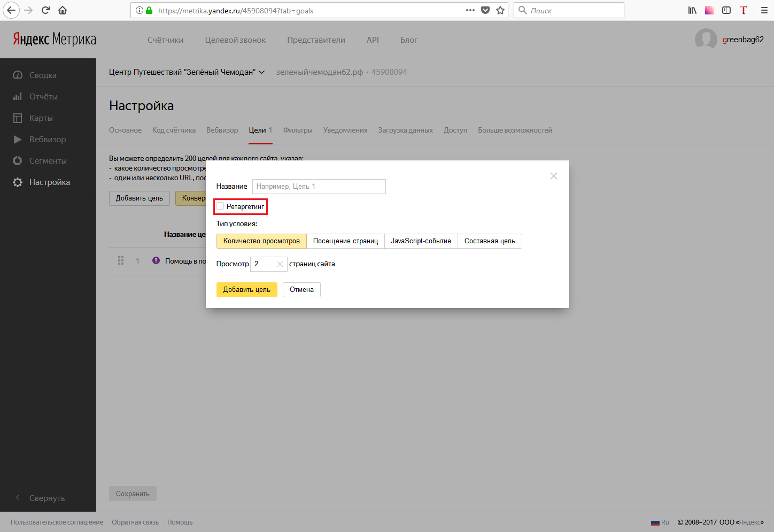Click the purple status icon in goal row
This screenshot has width=774, height=532.
tap(156, 261)
